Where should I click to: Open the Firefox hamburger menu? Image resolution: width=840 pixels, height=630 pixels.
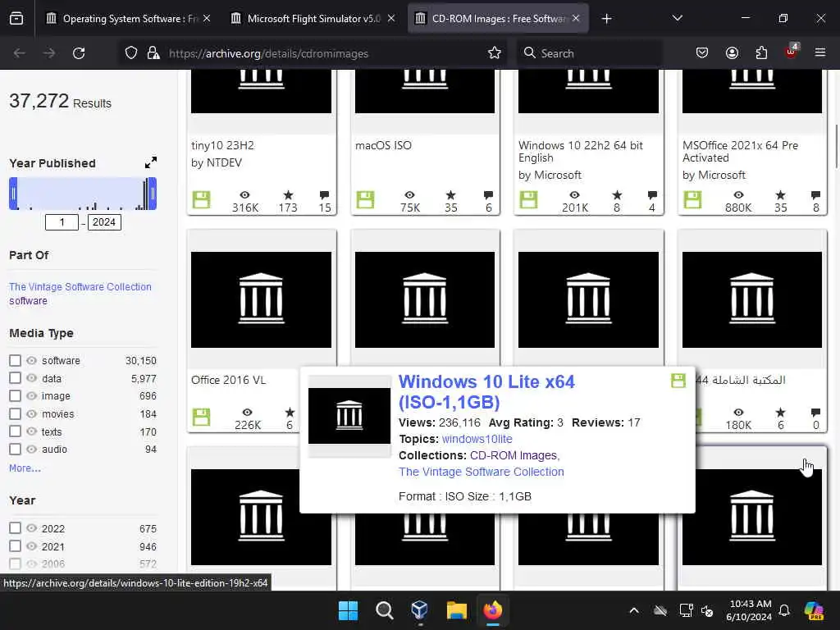pyautogui.click(x=820, y=53)
